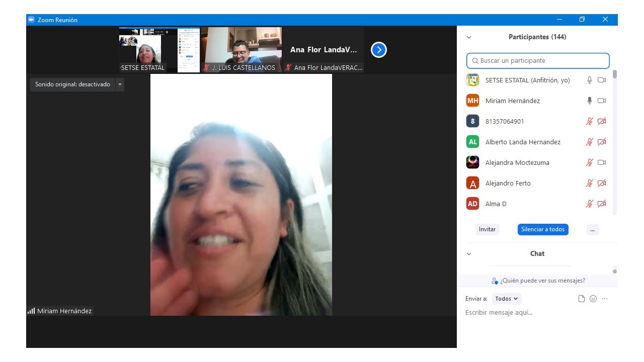Collapse the Chat panel chevron
Image resolution: width=644 pixels, height=362 pixels.
click(x=469, y=254)
